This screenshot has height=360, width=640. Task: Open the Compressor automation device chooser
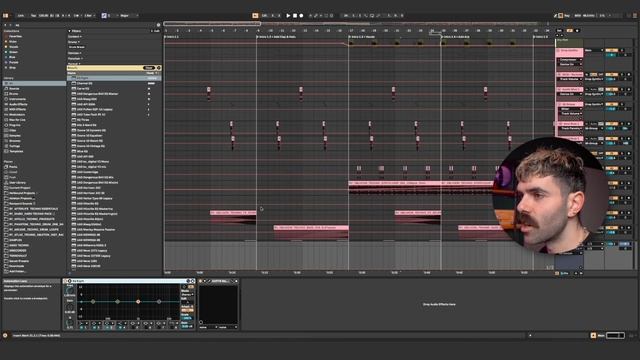coord(570,60)
